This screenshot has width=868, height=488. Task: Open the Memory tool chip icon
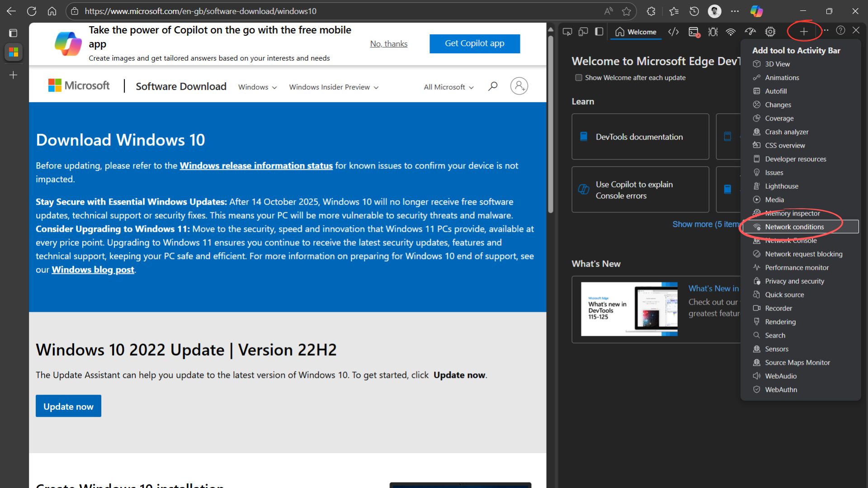point(770,32)
